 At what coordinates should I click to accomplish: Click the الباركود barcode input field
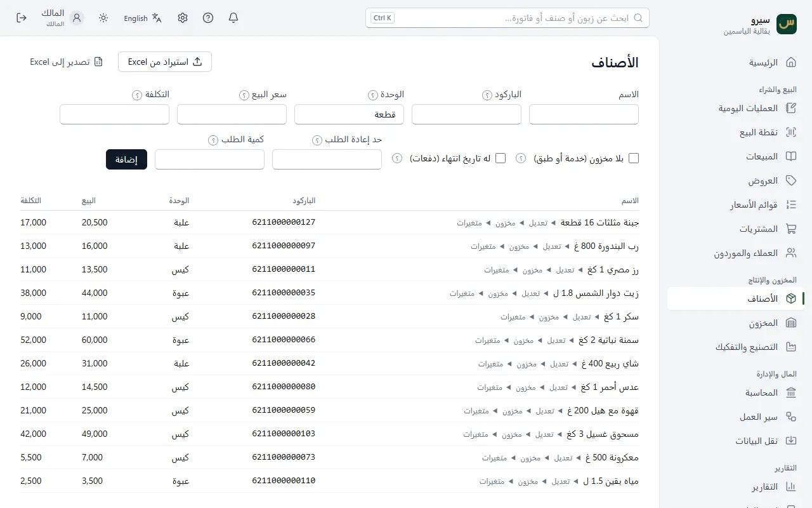click(466, 114)
